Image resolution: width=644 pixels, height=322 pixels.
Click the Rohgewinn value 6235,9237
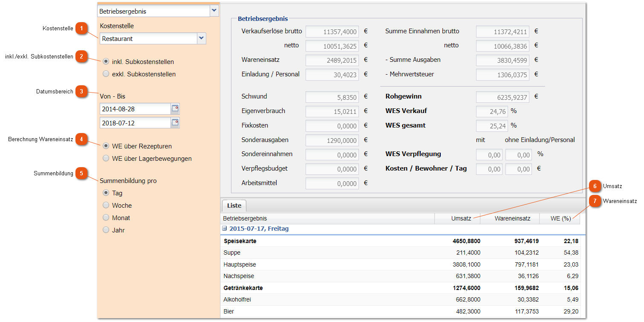tap(502, 97)
